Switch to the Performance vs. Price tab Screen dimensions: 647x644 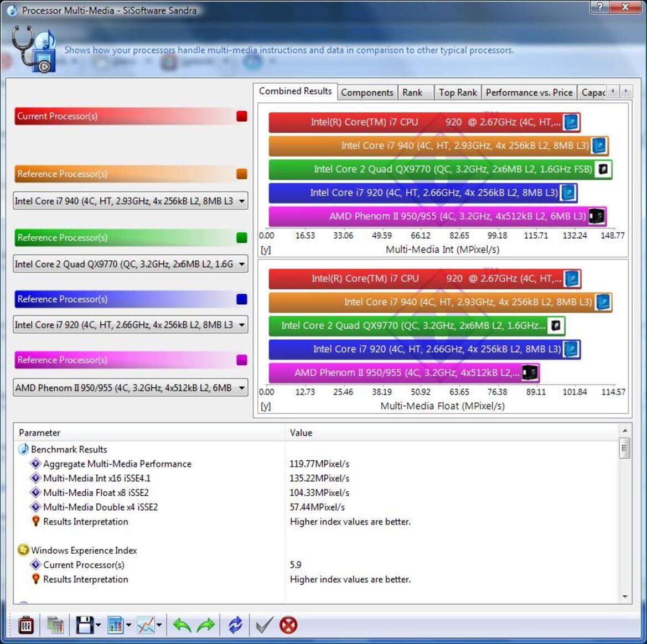click(x=529, y=92)
